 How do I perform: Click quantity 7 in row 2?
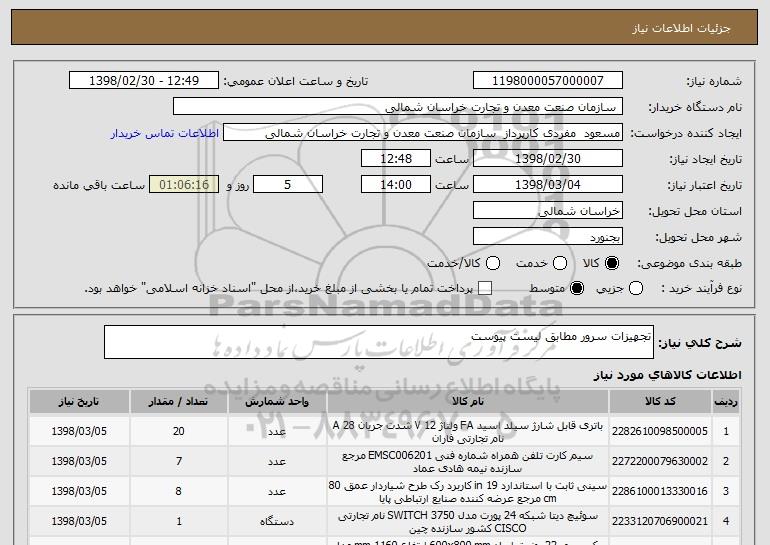(179, 461)
